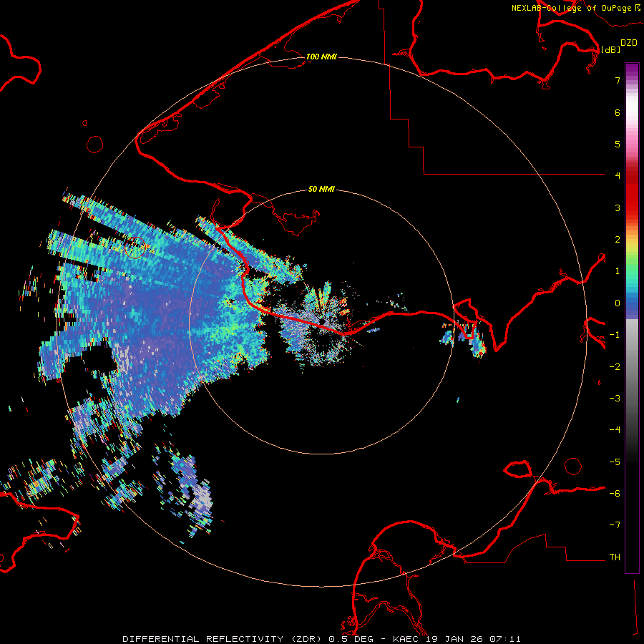
Task: Click the 6 value on color scale
Action: 618,112
